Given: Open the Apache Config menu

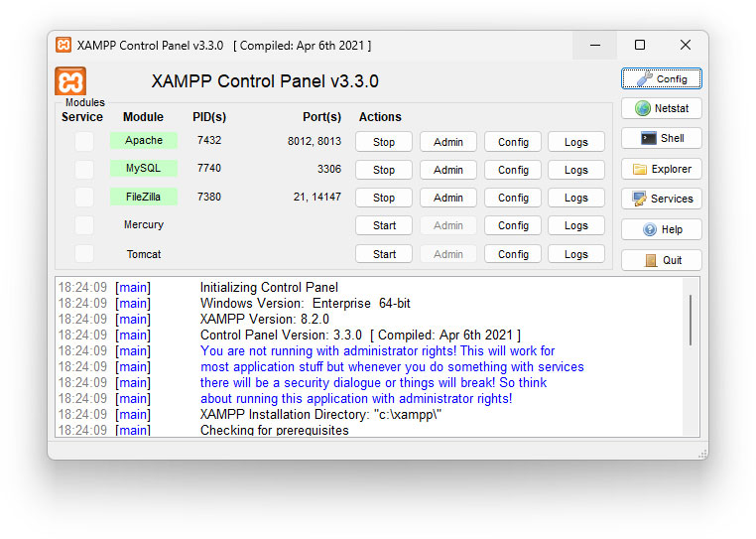Looking at the screenshot, I should pyautogui.click(x=513, y=142).
